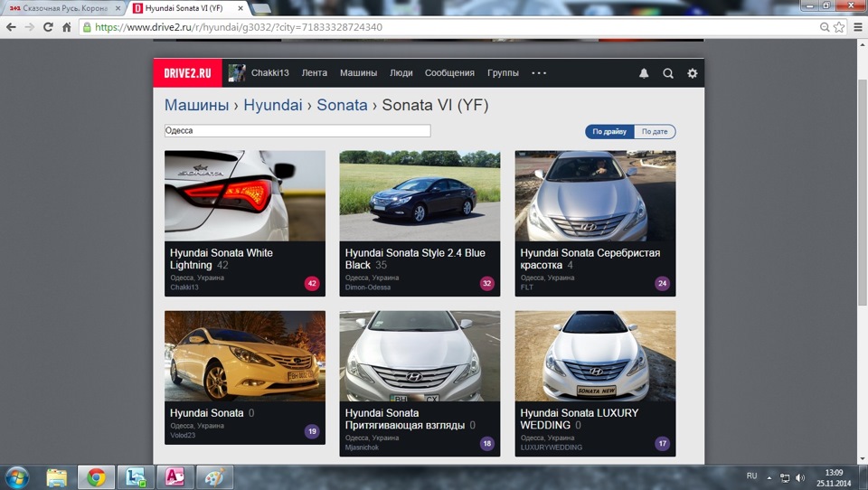Open Hyundai Sonata Притягивающая взгляды title

click(x=405, y=419)
